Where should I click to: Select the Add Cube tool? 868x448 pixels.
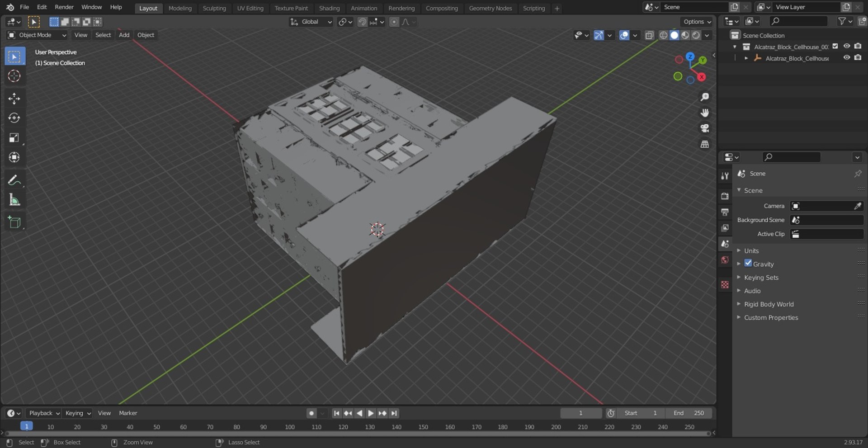[x=14, y=222]
